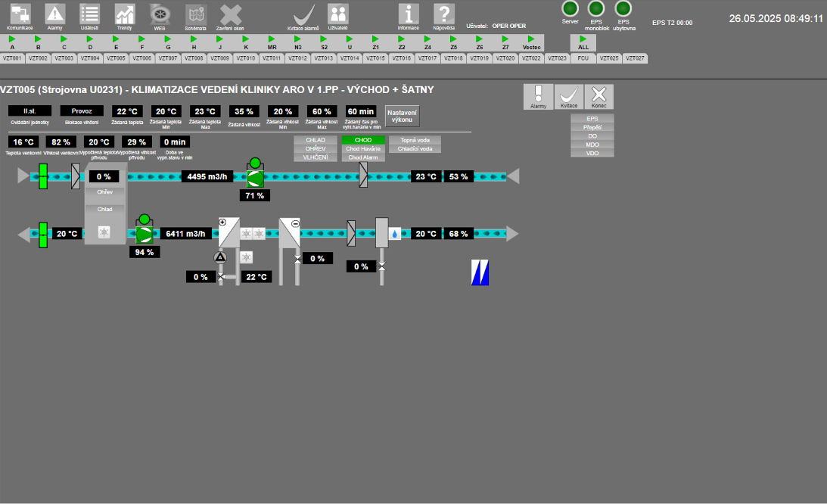Screen dimensions: 827x504
Task: Toggle the EPS monoblok indicator
Action: tap(596, 8)
